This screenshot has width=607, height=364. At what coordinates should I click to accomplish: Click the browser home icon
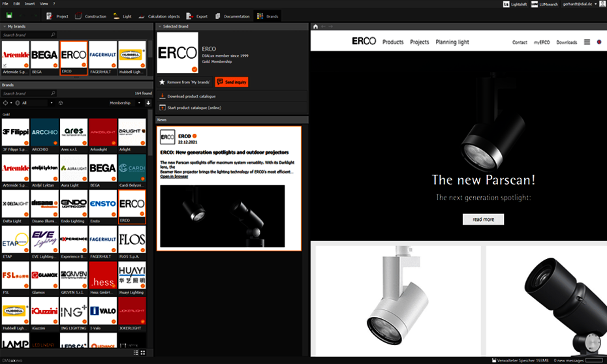316,27
